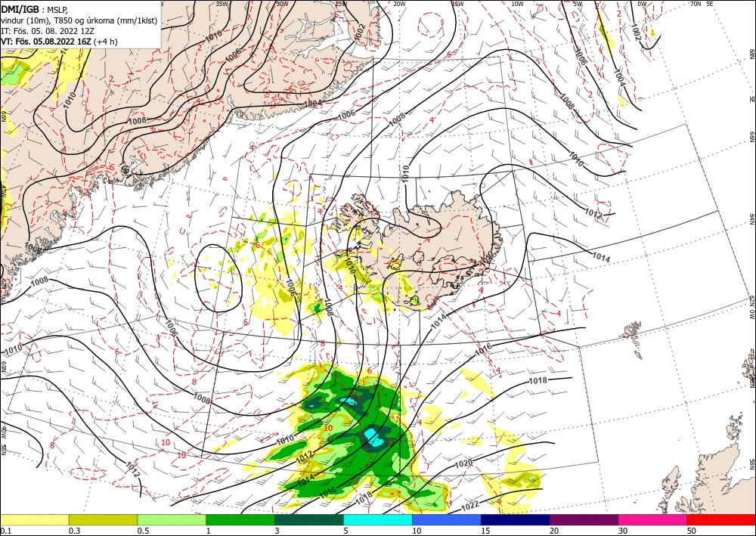The image size is (756, 536).
Task: Click the legend value "20"
Action: 554,531
